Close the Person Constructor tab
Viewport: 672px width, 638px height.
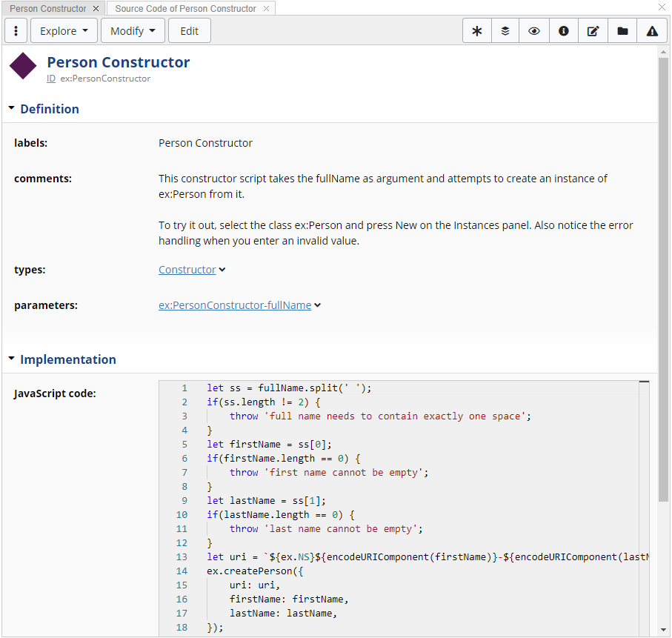click(x=96, y=9)
